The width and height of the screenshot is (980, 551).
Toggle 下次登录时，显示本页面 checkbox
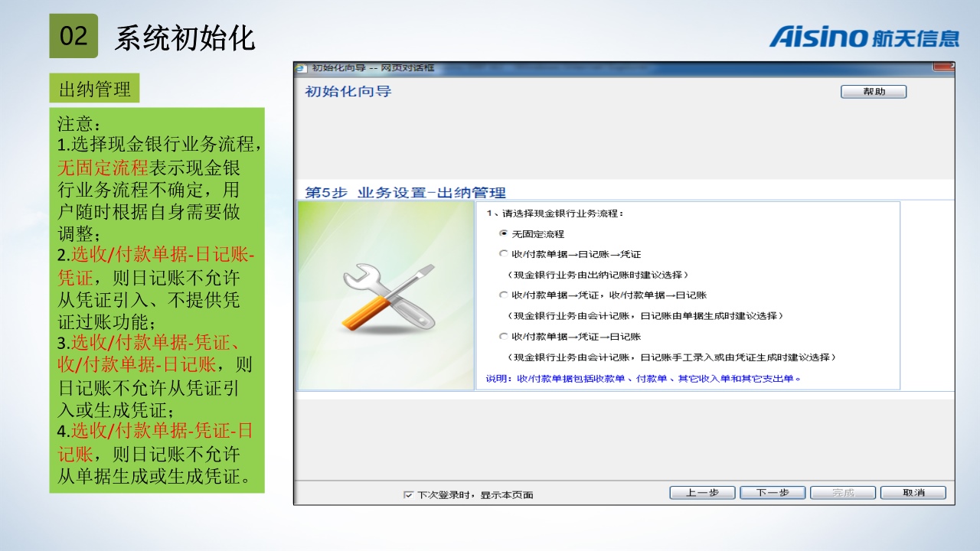pyautogui.click(x=408, y=495)
